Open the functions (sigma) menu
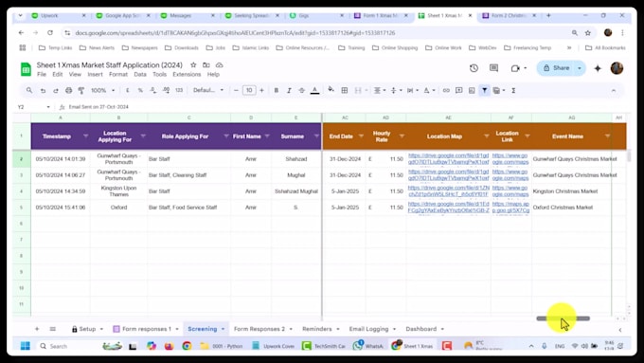Viewport: 644px width, 363px height. 513,90
